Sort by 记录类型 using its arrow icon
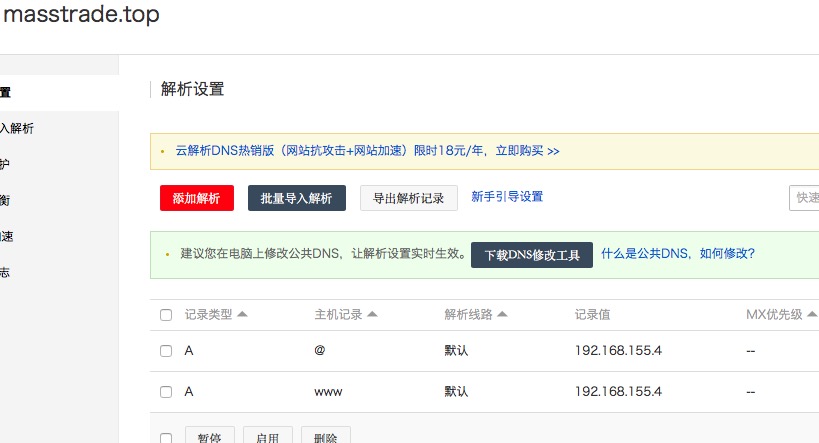 click(x=242, y=314)
